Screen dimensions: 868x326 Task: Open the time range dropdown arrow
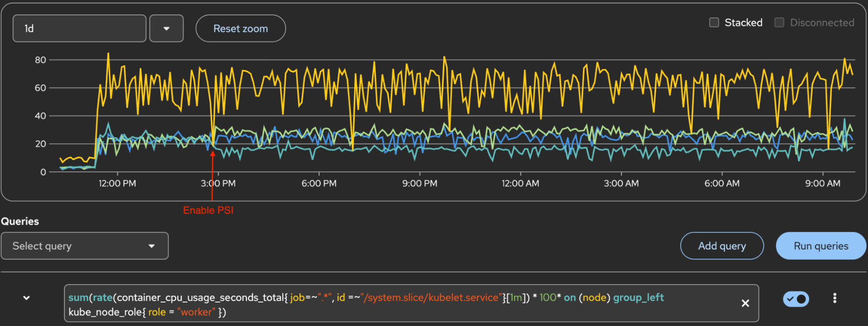[166, 29]
